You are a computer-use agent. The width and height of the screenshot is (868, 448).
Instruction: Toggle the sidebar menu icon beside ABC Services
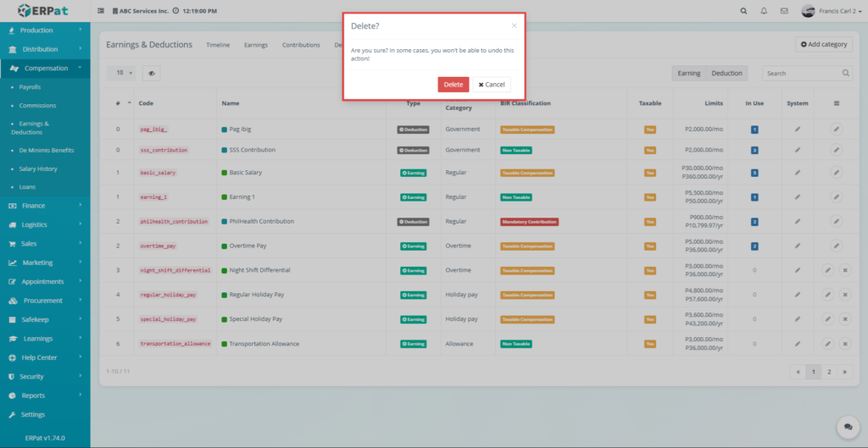point(102,11)
